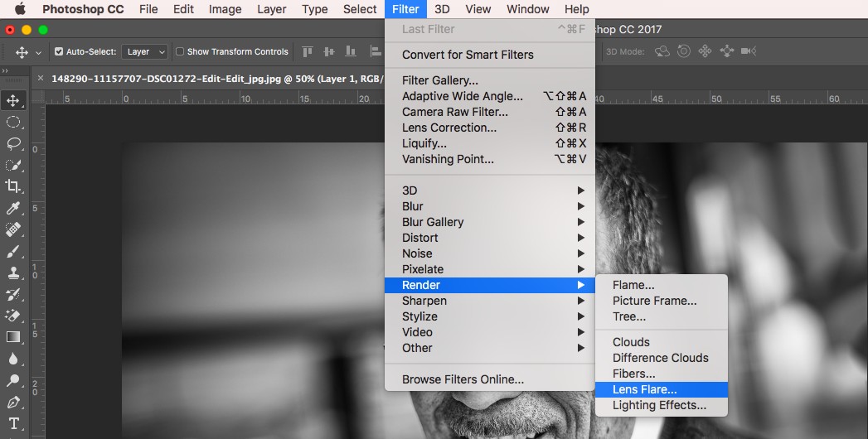Select the Blur tool droplet icon
The height and width of the screenshot is (439, 868).
pyautogui.click(x=13, y=359)
